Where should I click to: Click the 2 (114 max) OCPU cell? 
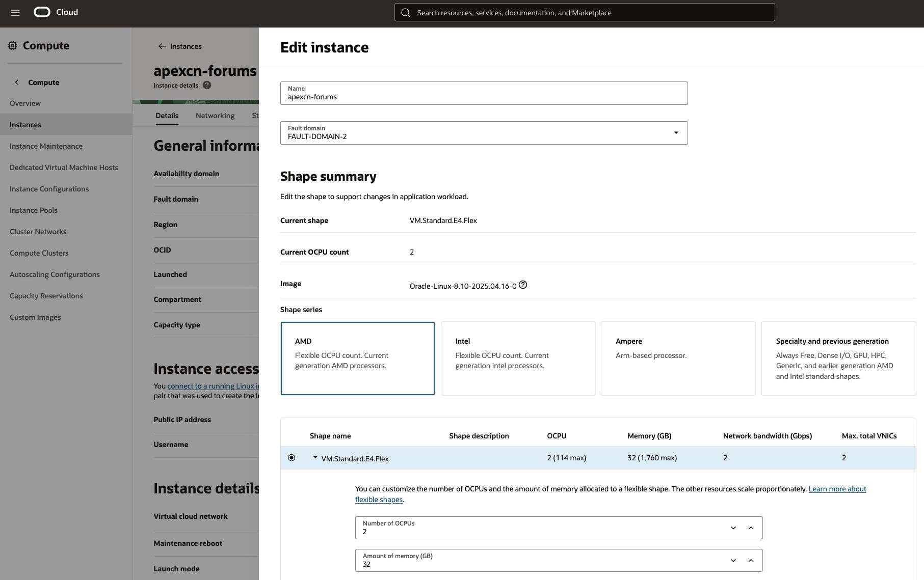tap(566, 458)
